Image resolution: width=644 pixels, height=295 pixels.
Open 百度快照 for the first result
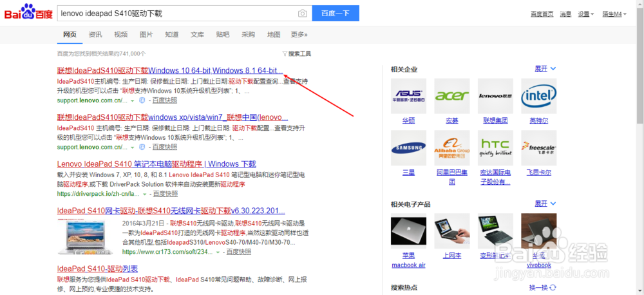(x=165, y=100)
